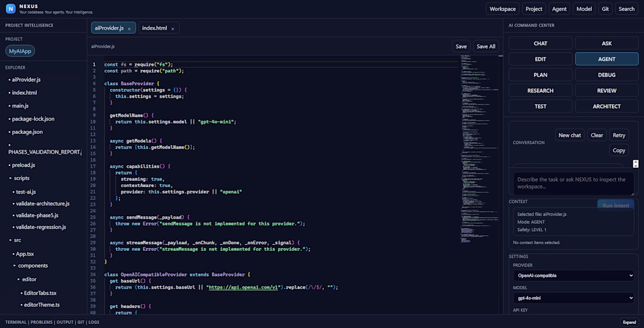Expand the components folder
Image resolution: width=644 pixels, height=328 pixels.
[33, 265]
